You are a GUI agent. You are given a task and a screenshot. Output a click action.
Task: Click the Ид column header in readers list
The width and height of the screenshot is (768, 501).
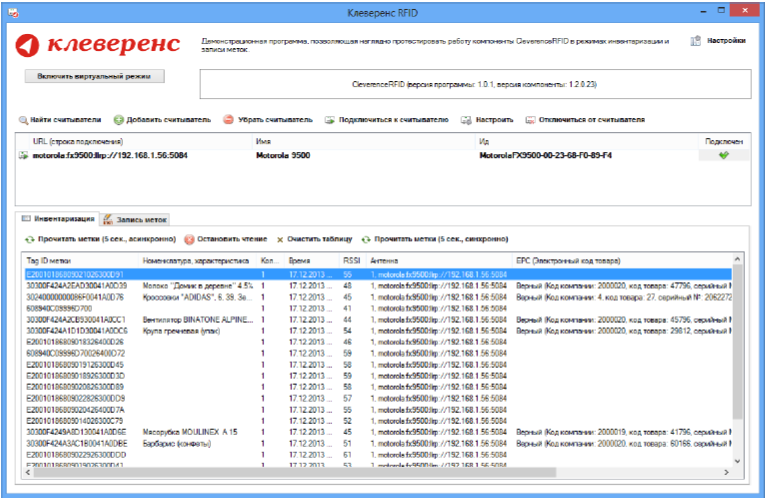click(x=587, y=142)
